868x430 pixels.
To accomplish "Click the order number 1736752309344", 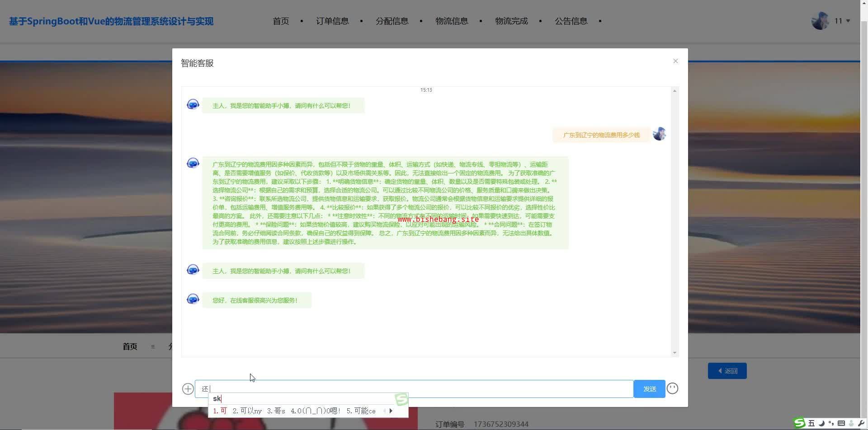I will (501, 424).
